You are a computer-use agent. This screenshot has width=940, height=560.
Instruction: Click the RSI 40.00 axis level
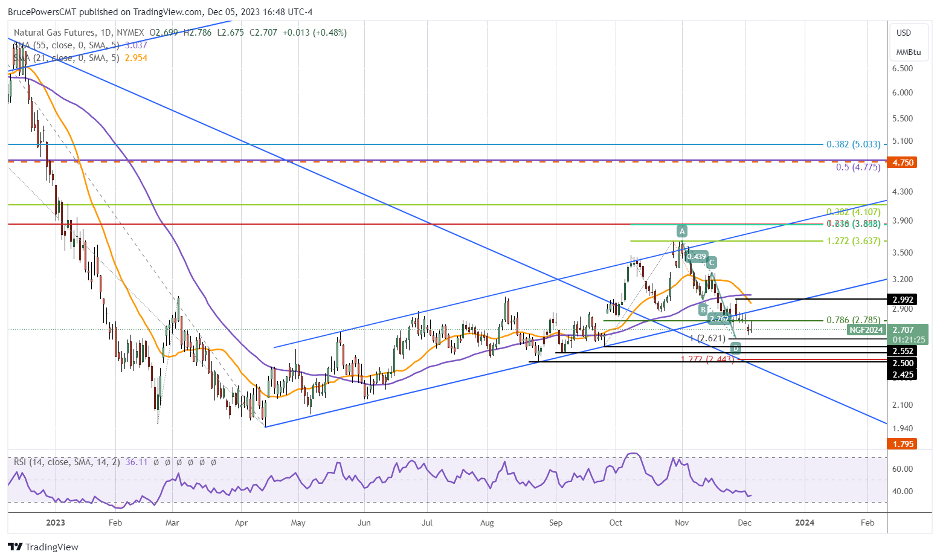[x=903, y=492]
